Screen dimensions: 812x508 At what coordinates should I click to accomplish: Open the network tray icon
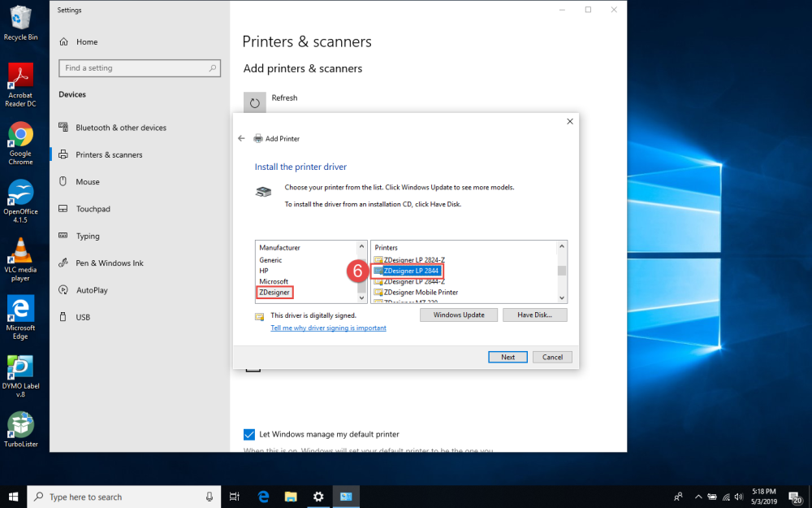coord(725,497)
